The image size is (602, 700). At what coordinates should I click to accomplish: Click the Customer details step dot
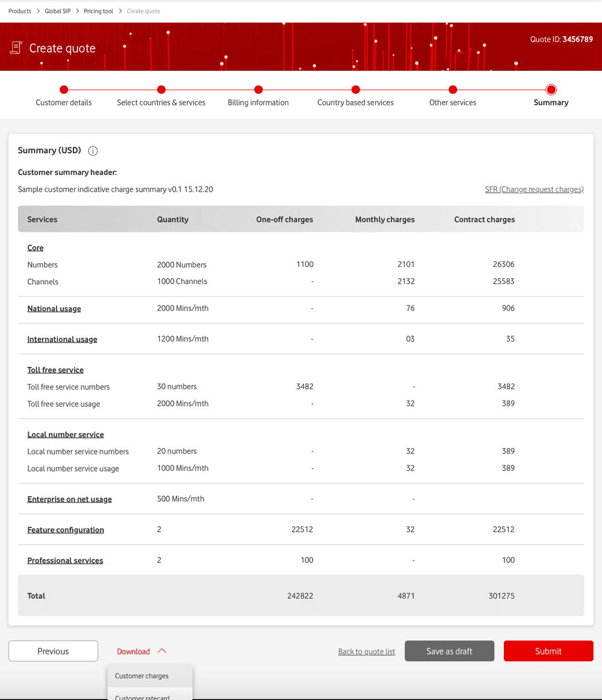coord(64,89)
